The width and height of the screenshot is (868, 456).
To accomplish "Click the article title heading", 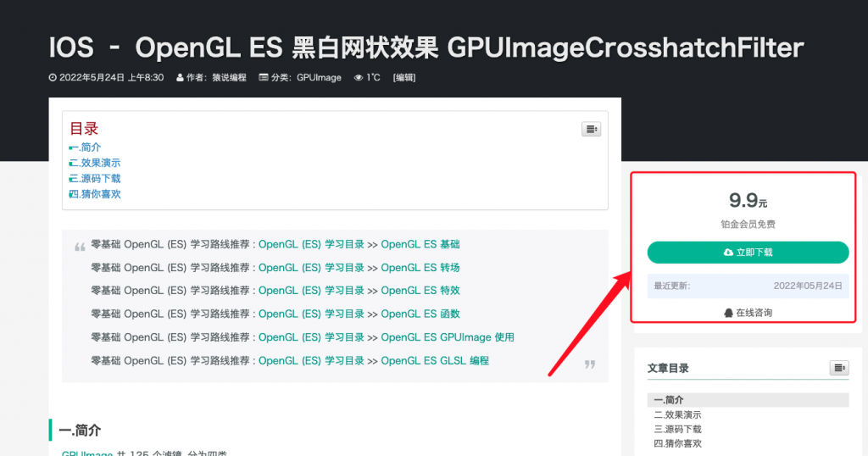I will (x=426, y=47).
